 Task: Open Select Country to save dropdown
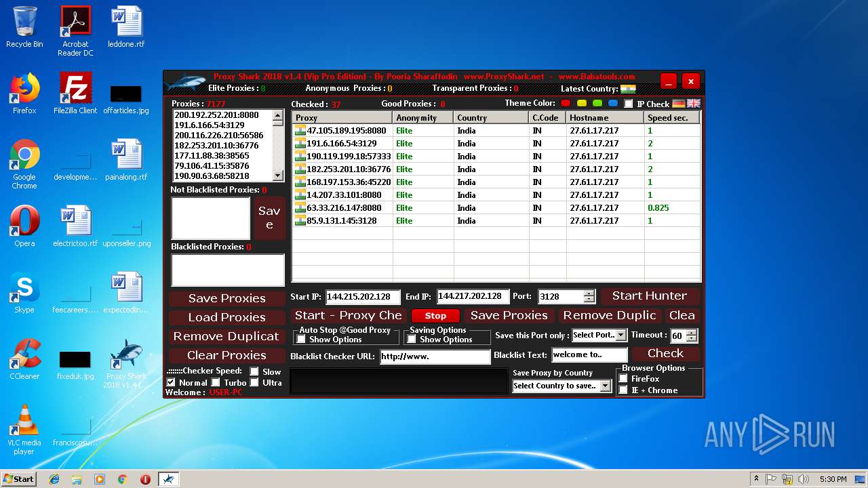(605, 386)
